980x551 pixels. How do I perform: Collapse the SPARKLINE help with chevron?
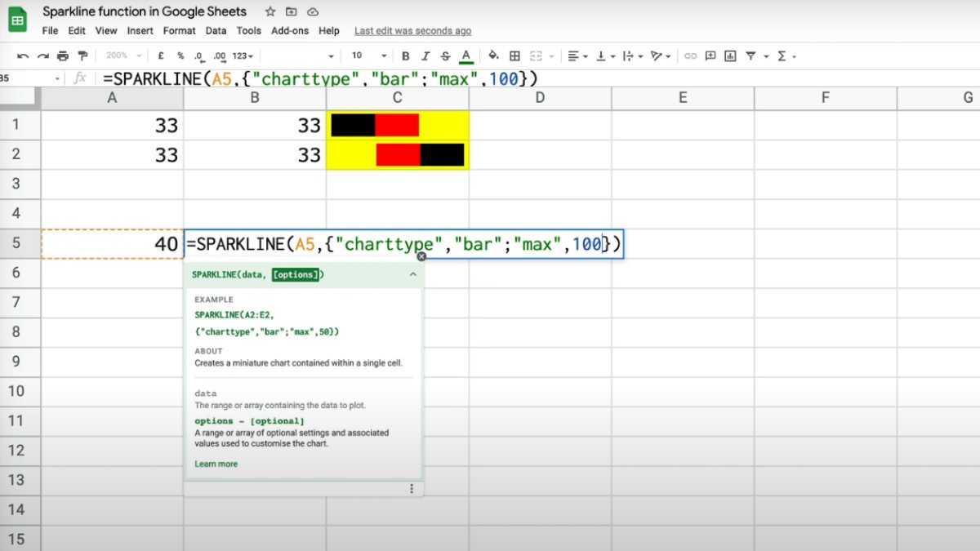pos(412,274)
